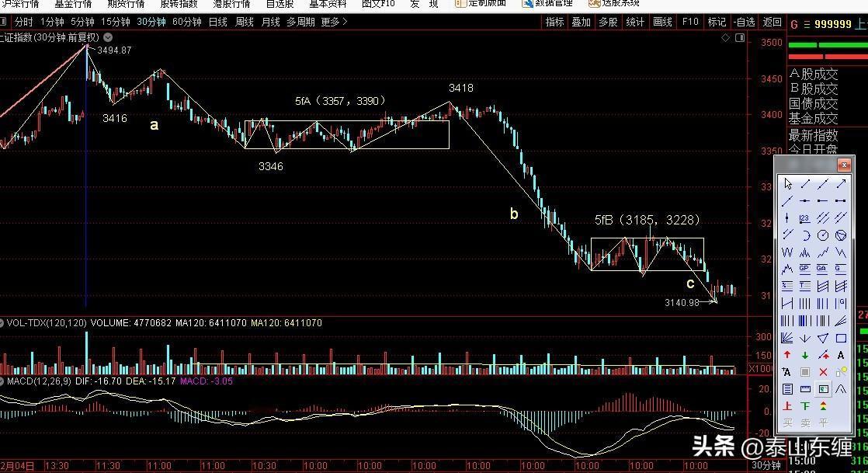Screen dimensions: 868x473
Task: Select the arc drawing tool
Action: click(805, 235)
